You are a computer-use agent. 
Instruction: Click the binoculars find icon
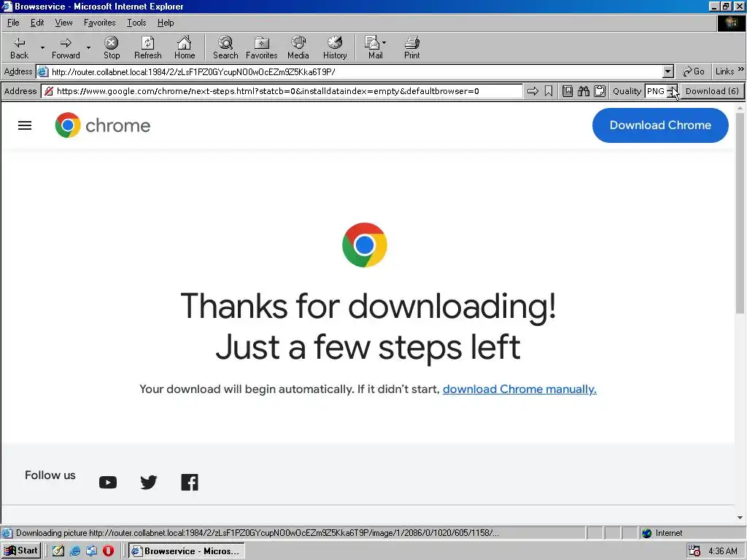click(584, 91)
